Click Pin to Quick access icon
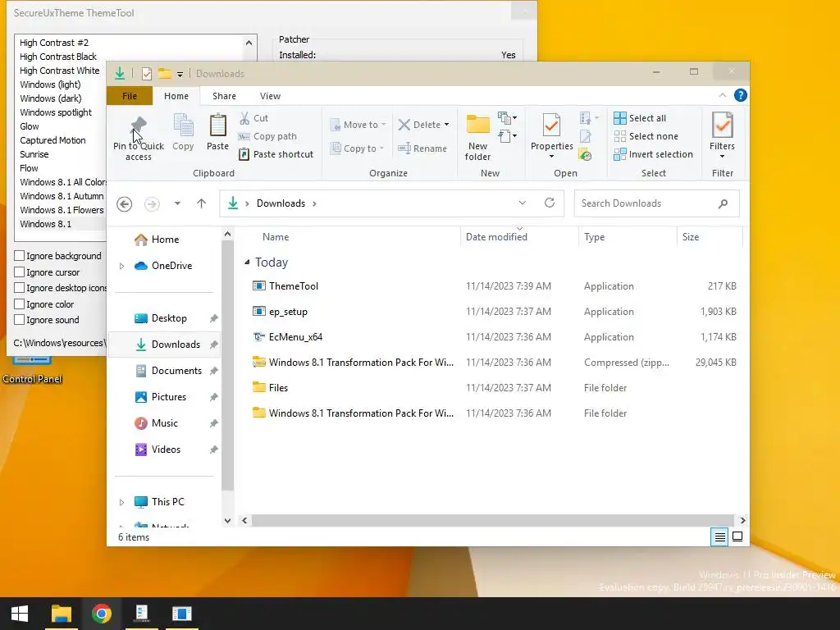 (x=138, y=126)
